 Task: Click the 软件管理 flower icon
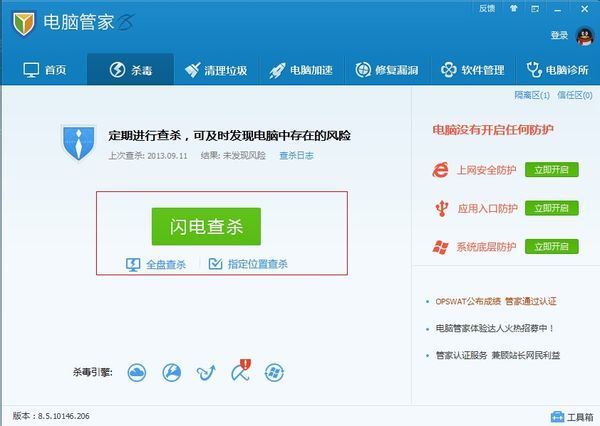(448, 70)
